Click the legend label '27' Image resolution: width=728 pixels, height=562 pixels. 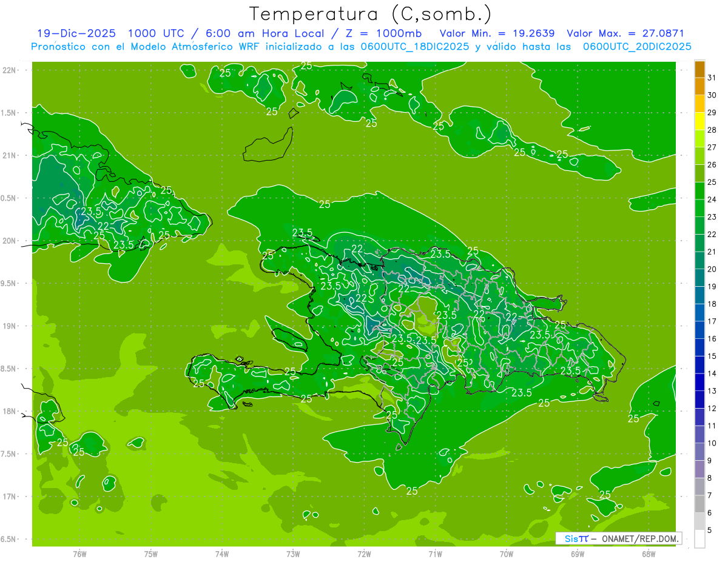pyautogui.click(x=712, y=147)
